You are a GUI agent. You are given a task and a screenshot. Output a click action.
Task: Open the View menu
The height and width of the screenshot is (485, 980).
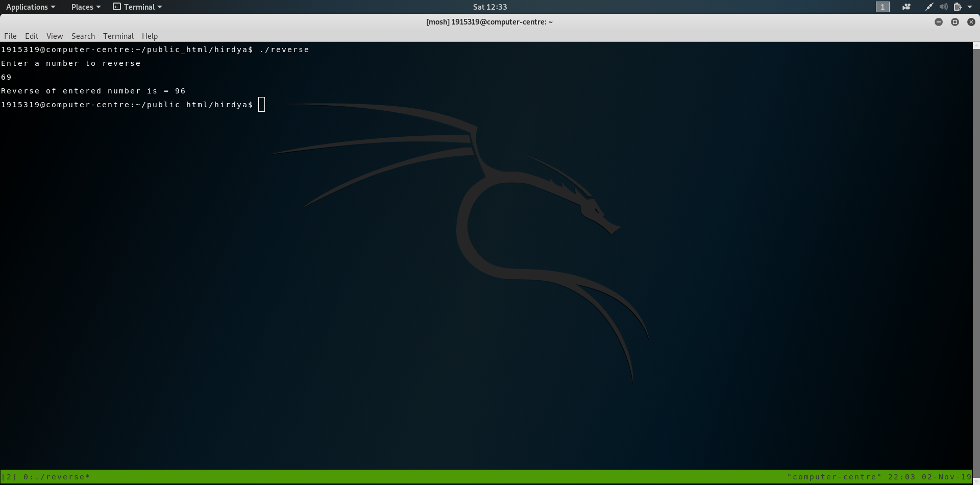click(55, 36)
